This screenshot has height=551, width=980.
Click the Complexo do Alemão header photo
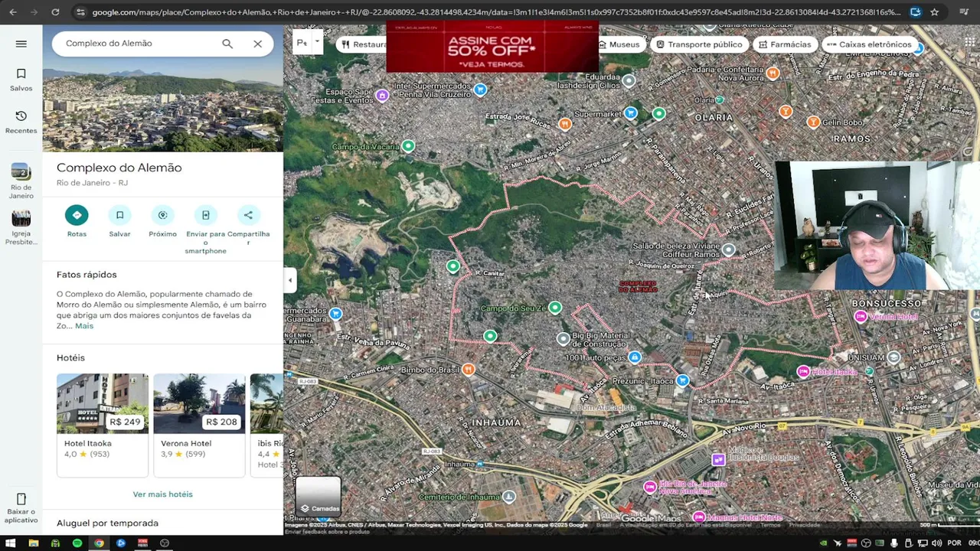coord(162,109)
